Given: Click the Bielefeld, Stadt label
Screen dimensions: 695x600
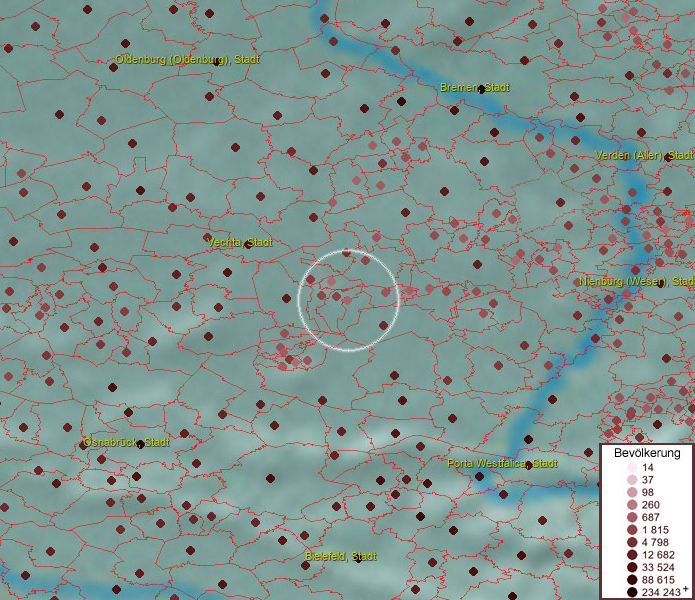Looking at the screenshot, I should (341, 556).
